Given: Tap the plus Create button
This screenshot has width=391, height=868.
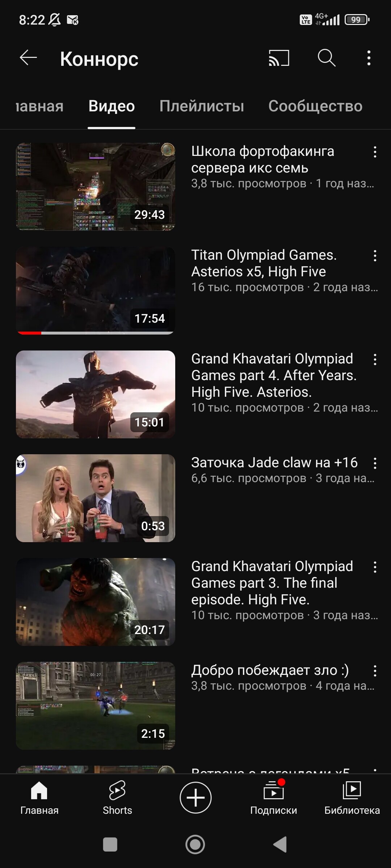Looking at the screenshot, I should tap(195, 798).
